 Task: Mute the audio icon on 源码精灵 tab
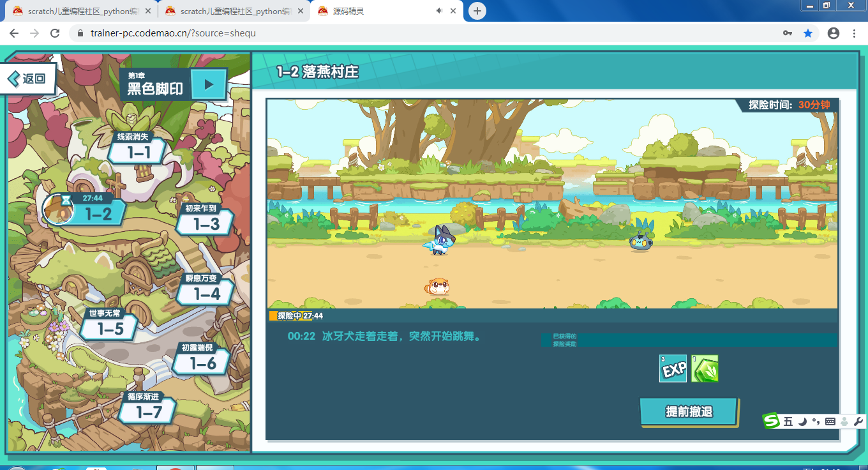click(x=439, y=11)
